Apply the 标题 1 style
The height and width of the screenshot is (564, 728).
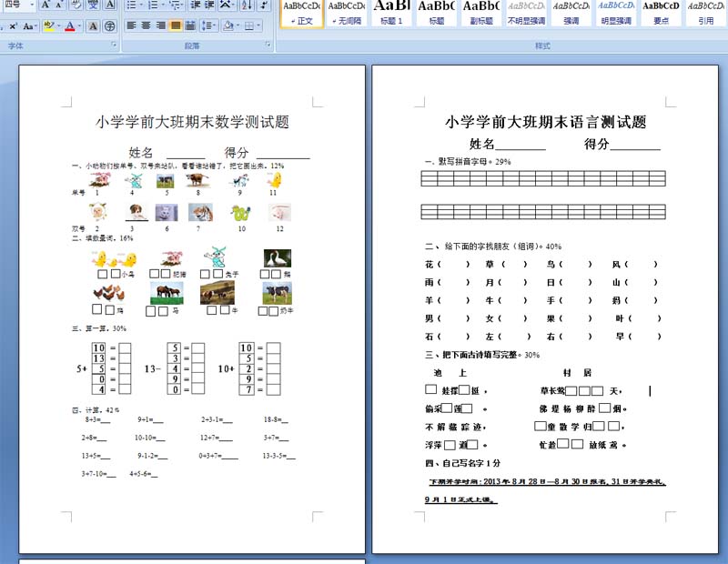coord(392,14)
